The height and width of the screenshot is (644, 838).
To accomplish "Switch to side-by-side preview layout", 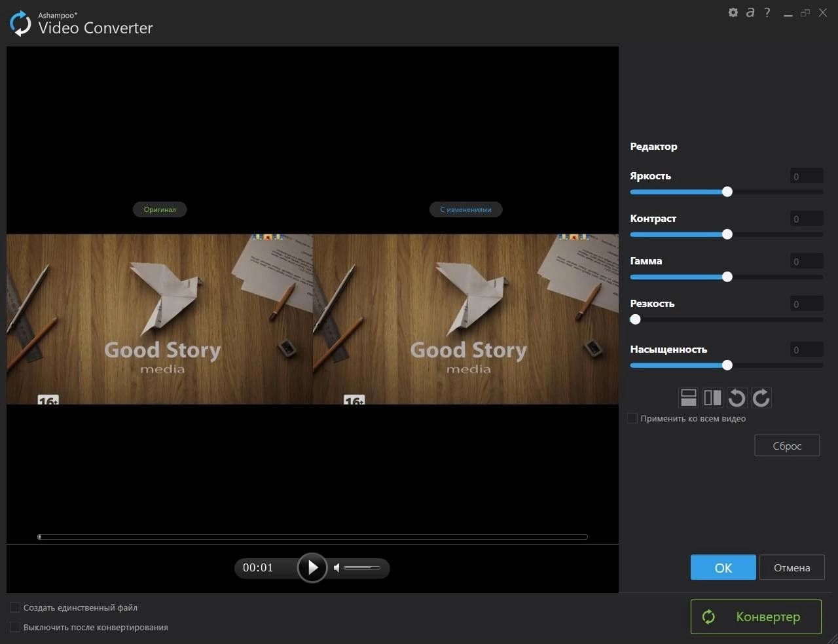I will click(x=712, y=398).
